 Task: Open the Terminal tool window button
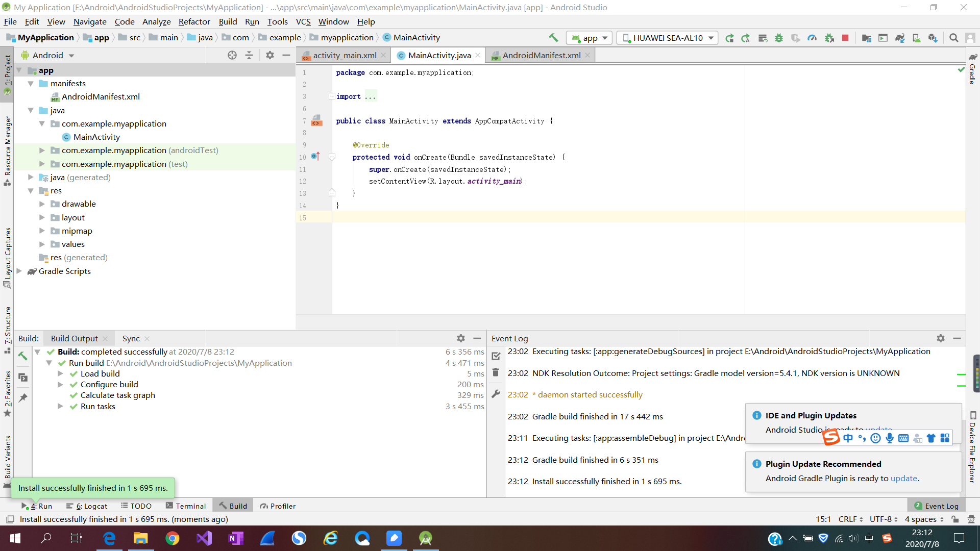[x=186, y=506]
